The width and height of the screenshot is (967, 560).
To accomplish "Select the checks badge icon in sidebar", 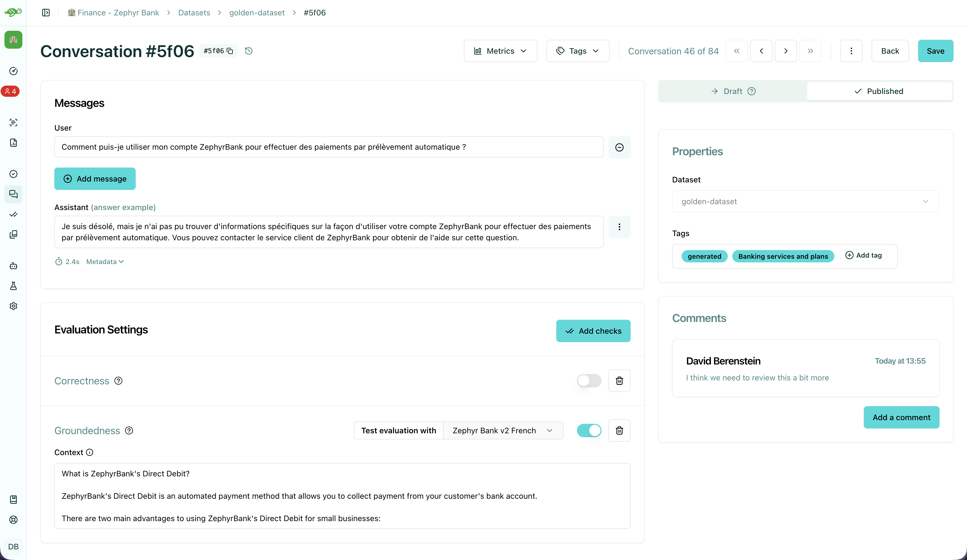I will [13, 174].
